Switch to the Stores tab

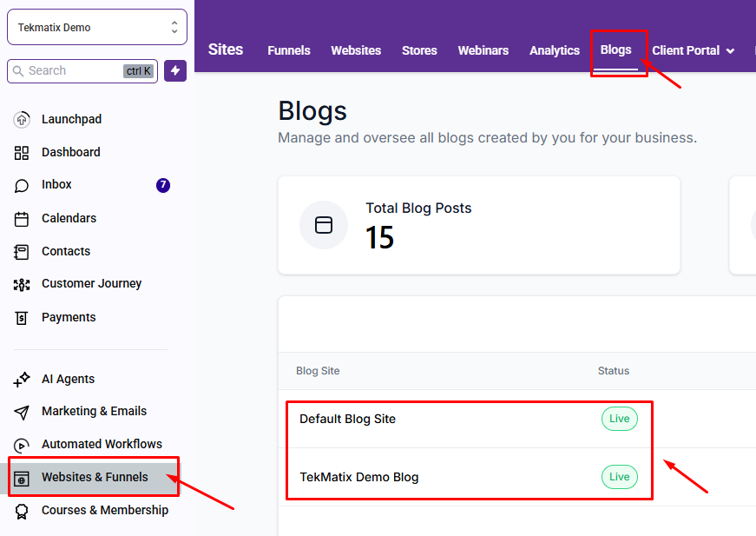(x=419, y=50)
